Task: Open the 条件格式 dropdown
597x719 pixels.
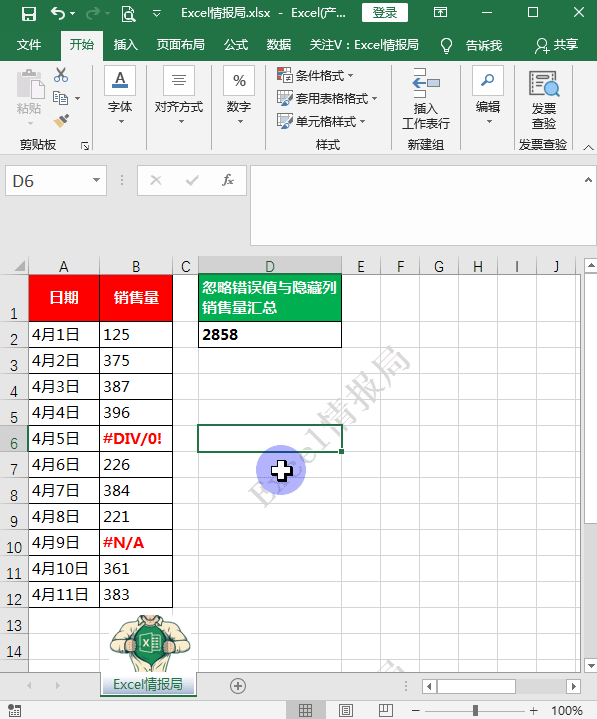Action: [x=315, y=75]
